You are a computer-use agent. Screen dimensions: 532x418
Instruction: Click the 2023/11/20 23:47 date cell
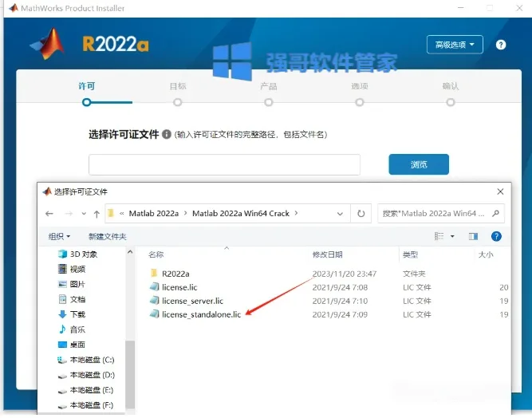click(x=345, y=274)
